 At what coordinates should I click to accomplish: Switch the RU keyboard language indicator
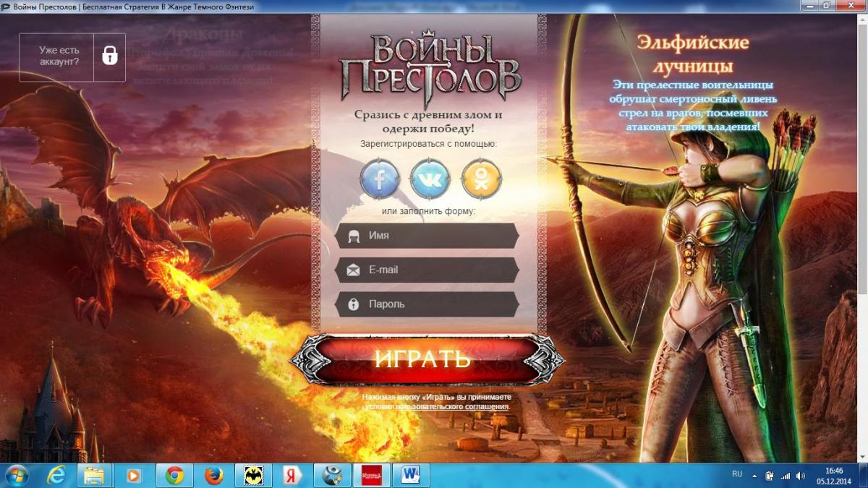737,474
